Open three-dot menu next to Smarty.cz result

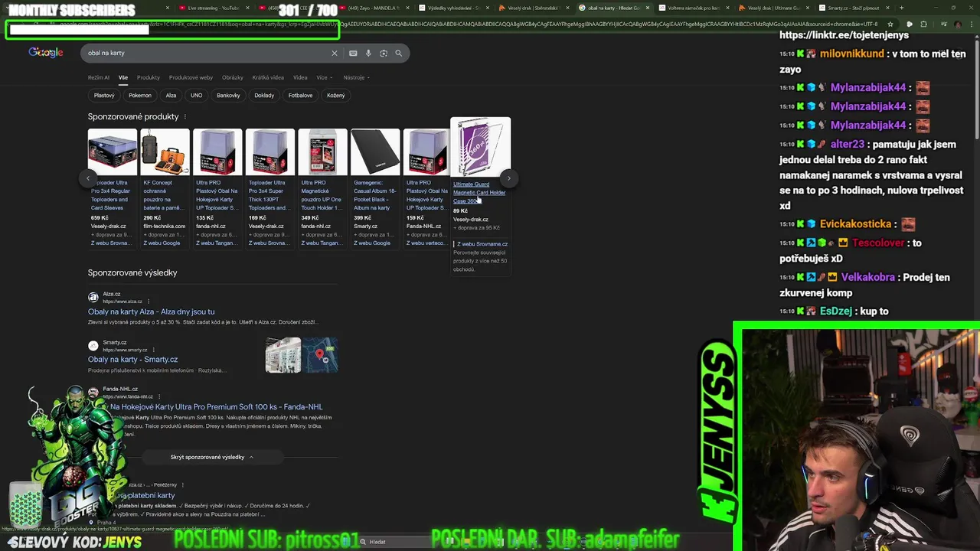click(153, 350)
